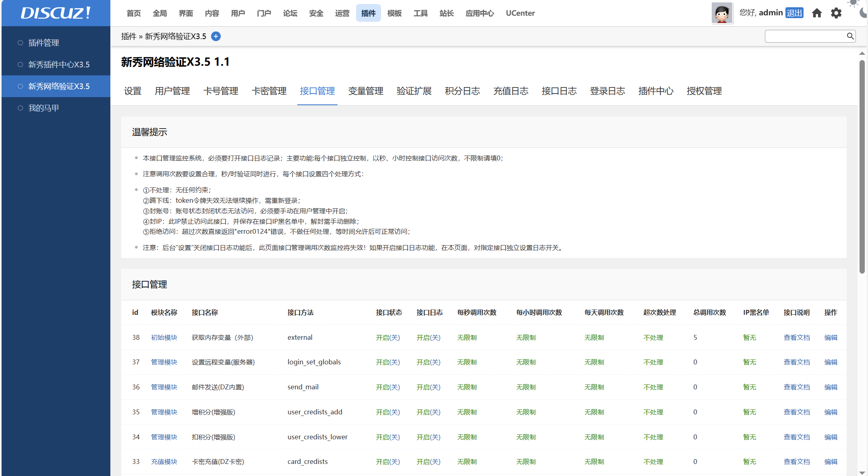Viewport: 868px width, 476px height.
Task: Click 编辑 for send_mail row
Action: 831,387
